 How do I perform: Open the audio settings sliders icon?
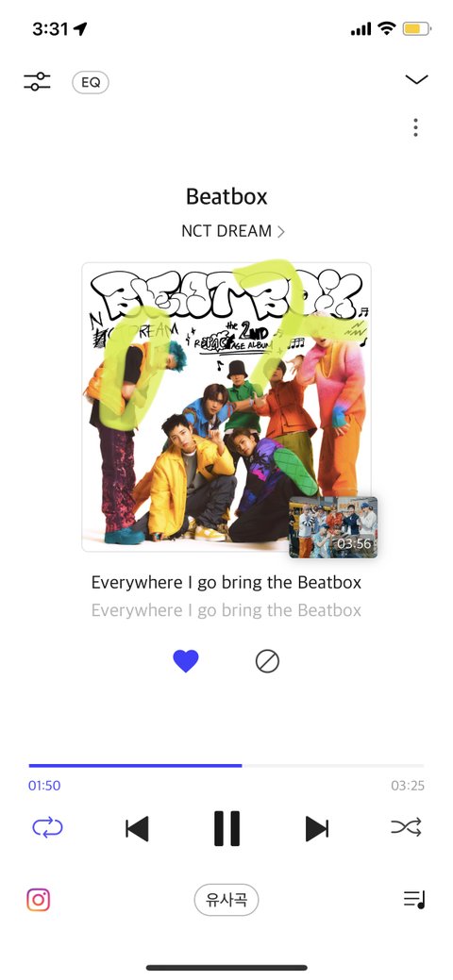tap(38, 82)
